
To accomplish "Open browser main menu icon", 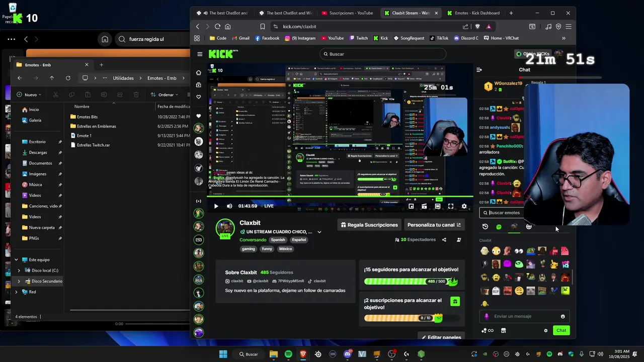I will (x=569, y=27).
